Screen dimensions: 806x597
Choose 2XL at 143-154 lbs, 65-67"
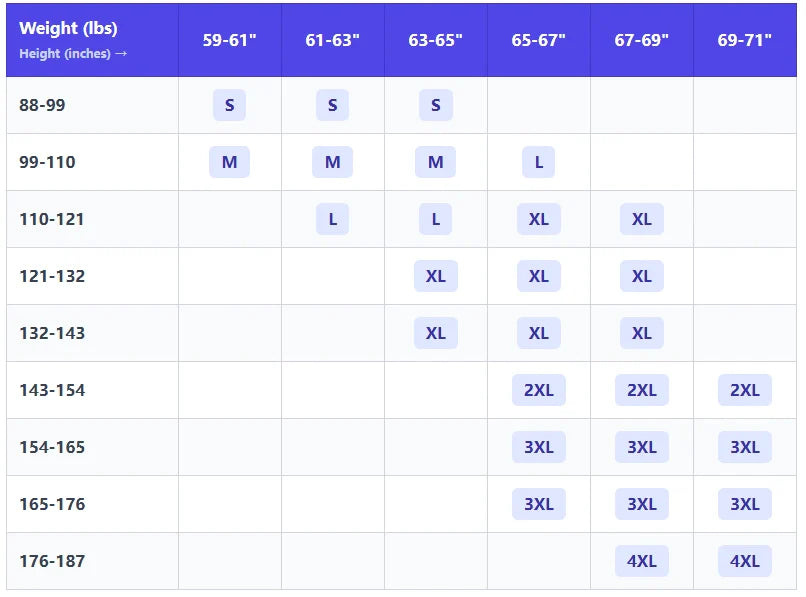point(538,390)
